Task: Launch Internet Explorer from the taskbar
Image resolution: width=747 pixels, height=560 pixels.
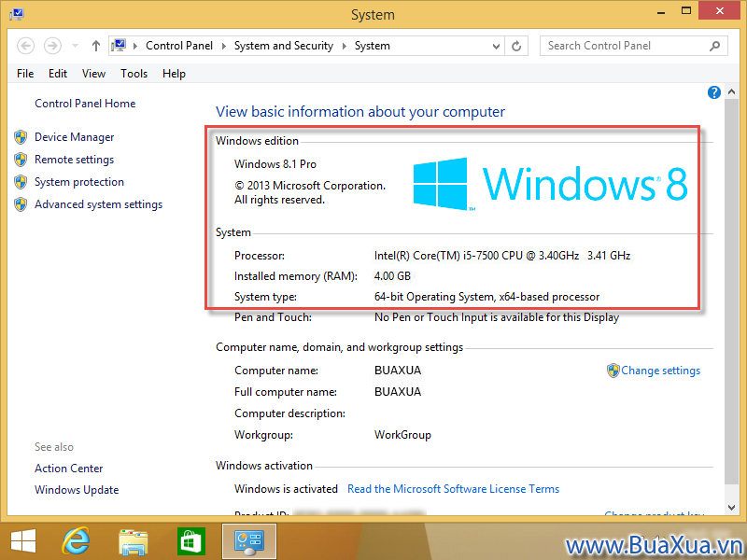Action: (77, 542)
